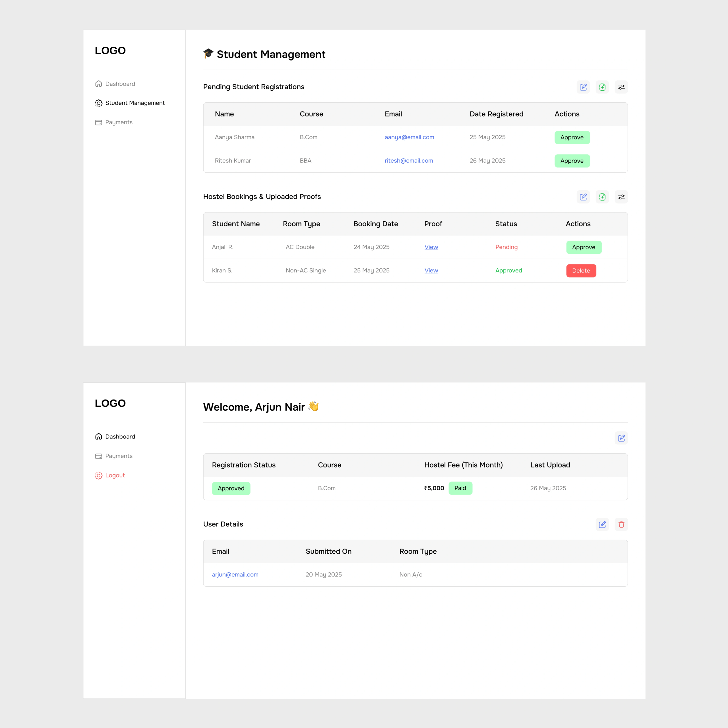Click edit icon beside Hostel Bookings heading
Image resolution: width=728 pixels, height=728 pixels.
(x=583, y=197)
